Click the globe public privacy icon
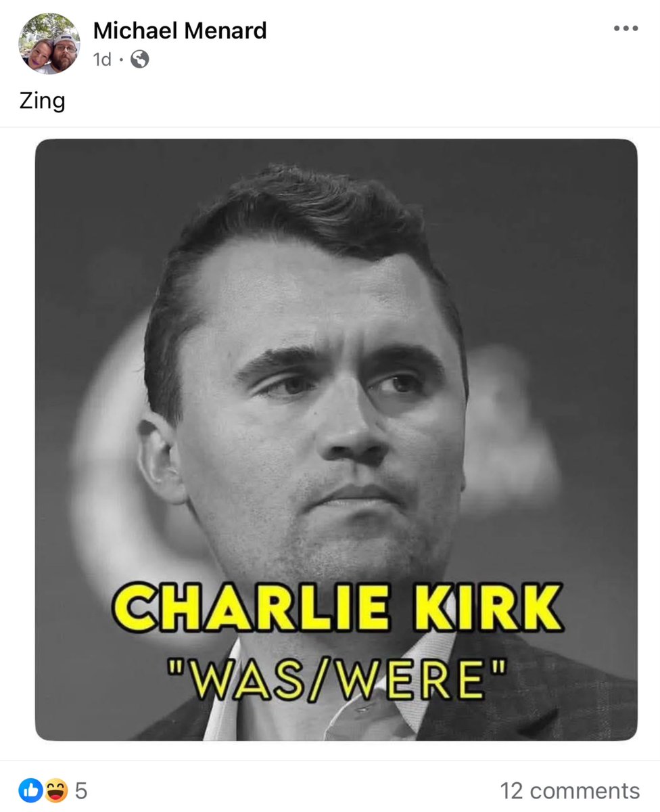The height and width of the screenshot is (812, 660). point(140,60)
